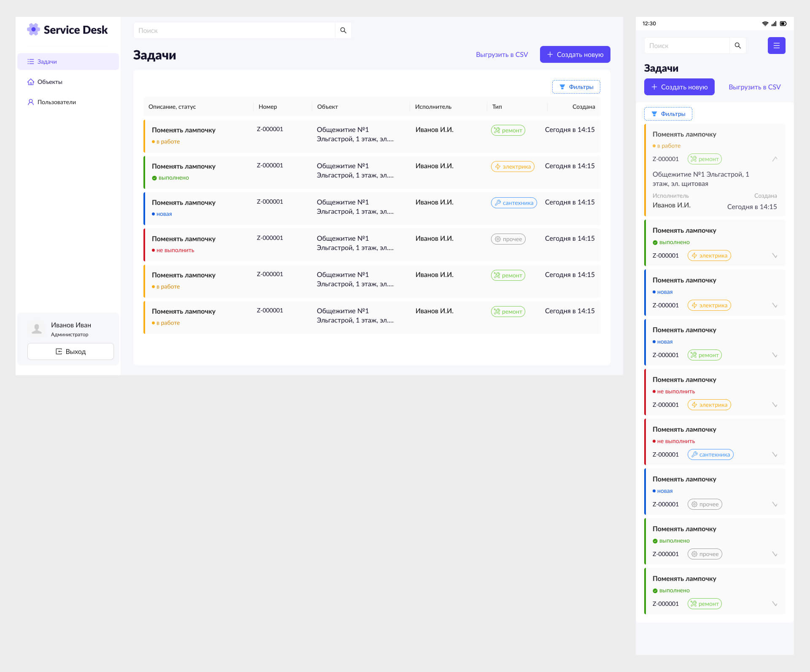
Task: Click the mobile search magnifier icon
Action: (737, 46)
